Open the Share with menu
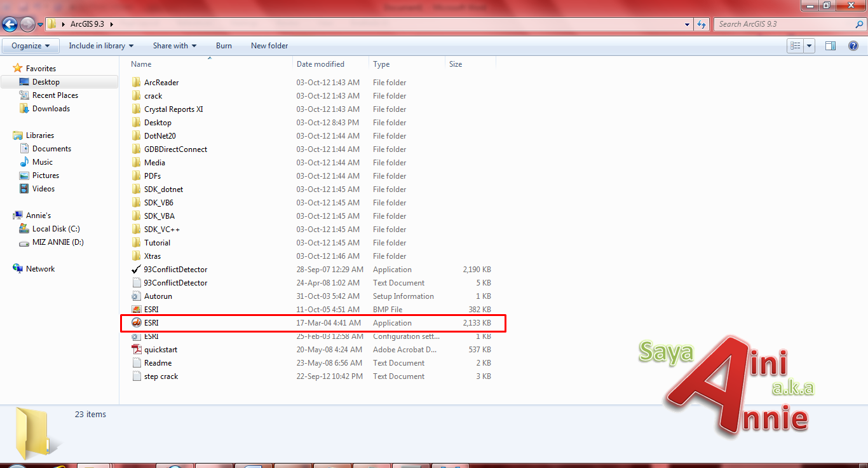This screenshot has height=468, width=868. 175,46
